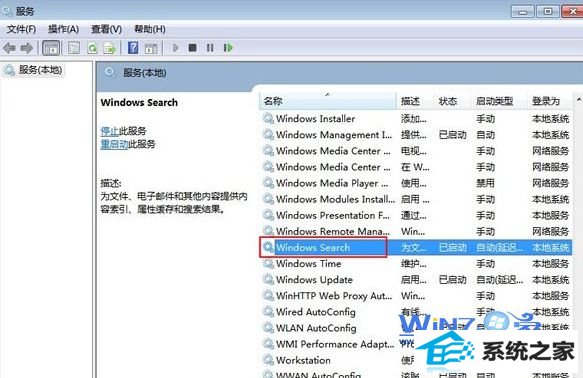Pause the service with the pause icon
Viewport: 583px width, 378px height.
pyautogui.click(x=210, y=48)
